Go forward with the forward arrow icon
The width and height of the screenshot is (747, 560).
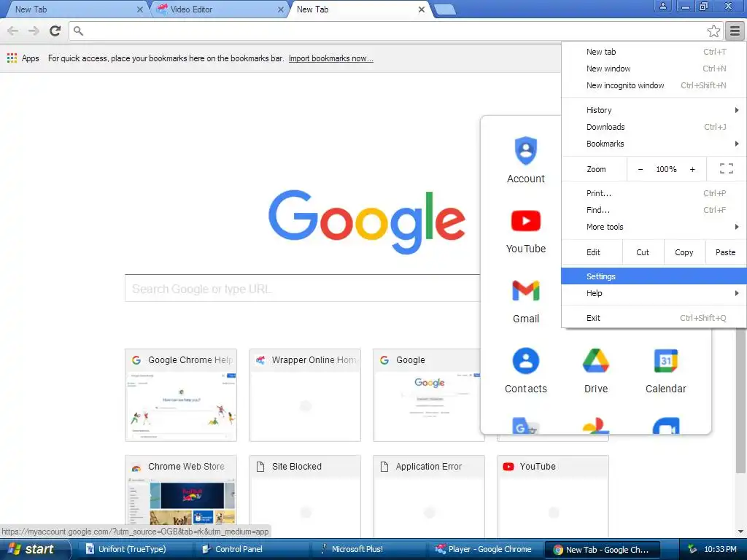34,31
